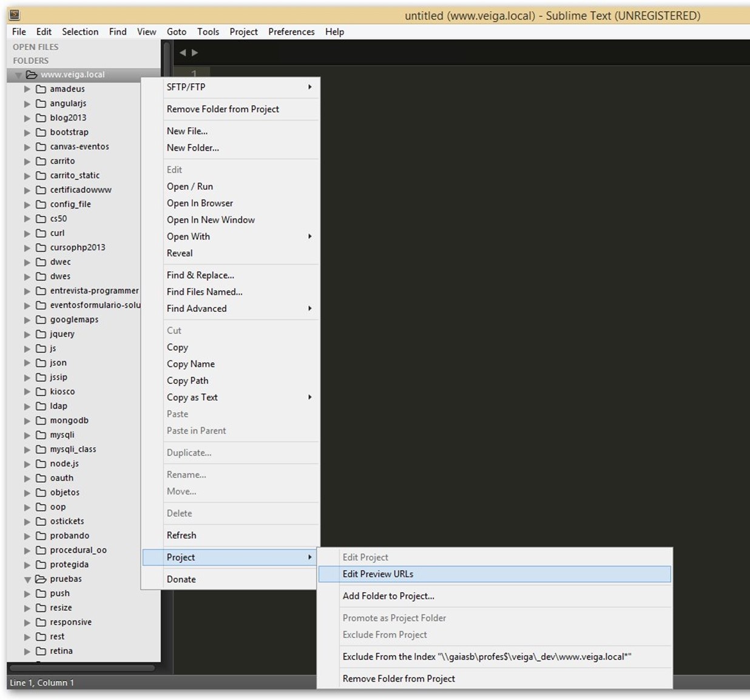Click the right tab navigation arrow

click(x=195, y=53)
